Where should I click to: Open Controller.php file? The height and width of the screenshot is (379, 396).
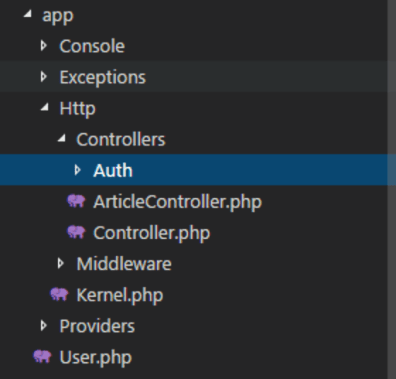click(152, 233)
